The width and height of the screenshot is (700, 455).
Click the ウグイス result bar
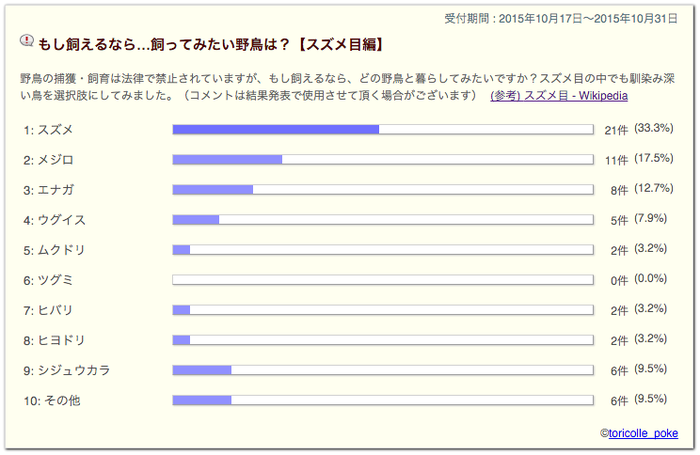(x=383, y=220)
